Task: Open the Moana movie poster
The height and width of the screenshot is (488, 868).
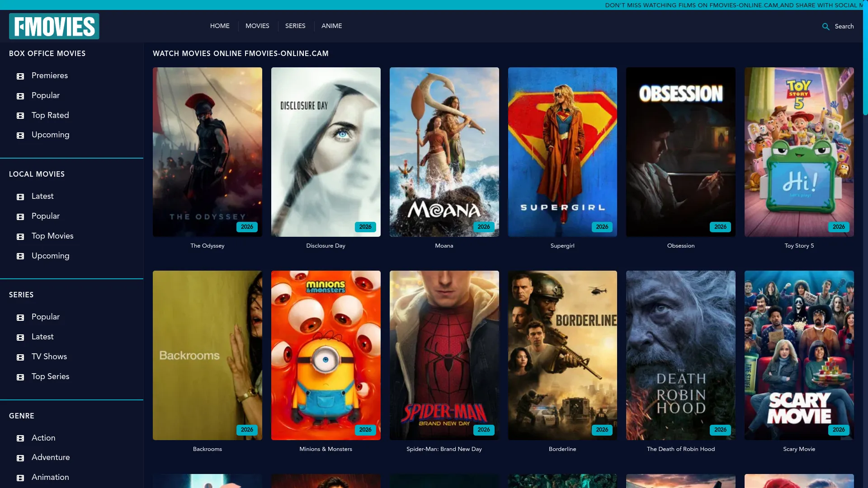Action: pyautogui.click(x=444, y=152)
